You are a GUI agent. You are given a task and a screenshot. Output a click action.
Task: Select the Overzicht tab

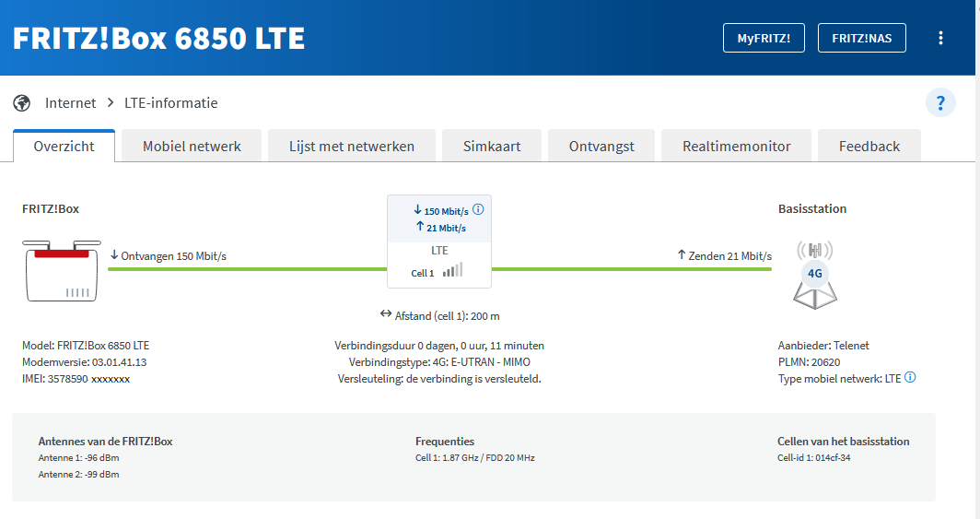click(64, 147)
